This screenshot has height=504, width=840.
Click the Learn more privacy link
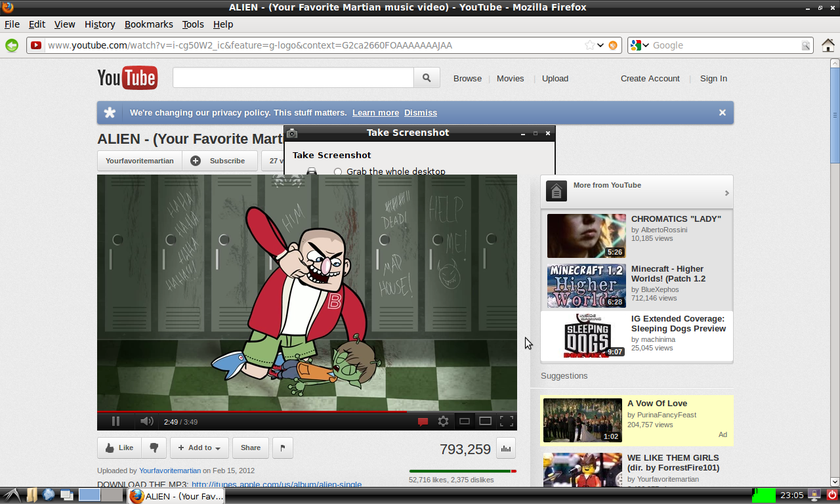(375, 112)
